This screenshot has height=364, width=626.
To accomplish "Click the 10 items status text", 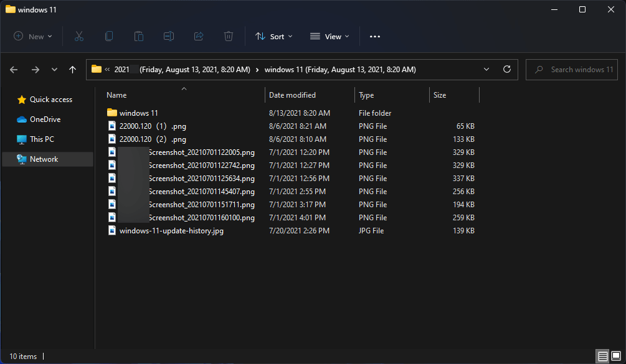I will [x=23, y=357].
